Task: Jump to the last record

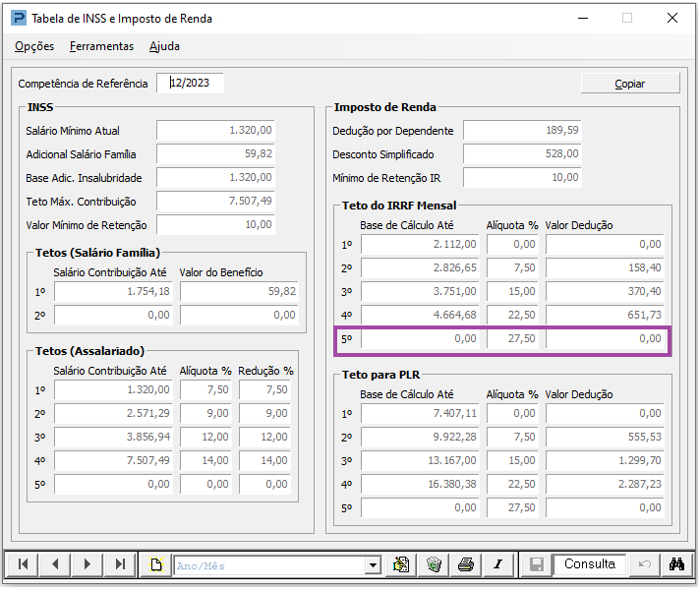Action: [x=120, y=564]
